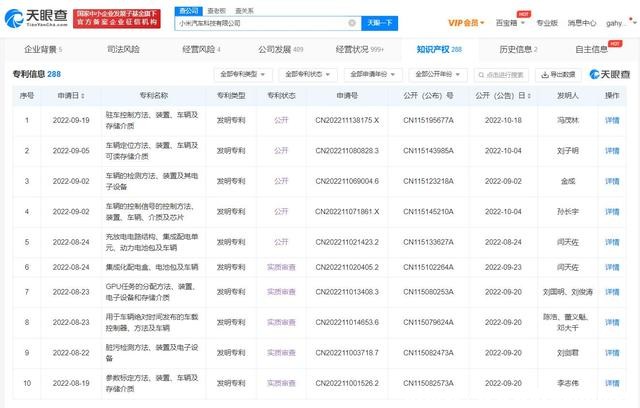The height and width of the screenshot is (408, 640).
Task: Click application date 2022-08-19 in row 10
Action: pyautogui.click(x=71, y=383)
